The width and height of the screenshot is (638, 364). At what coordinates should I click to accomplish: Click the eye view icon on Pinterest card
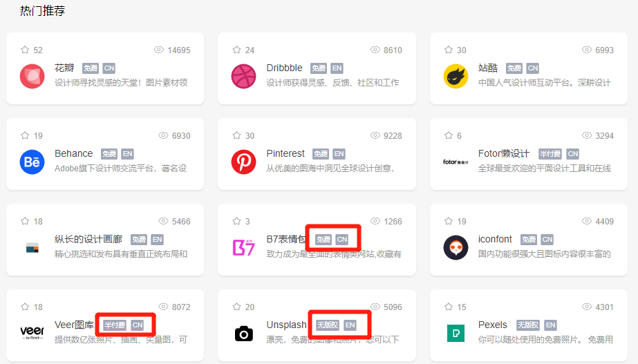(375, 135)
